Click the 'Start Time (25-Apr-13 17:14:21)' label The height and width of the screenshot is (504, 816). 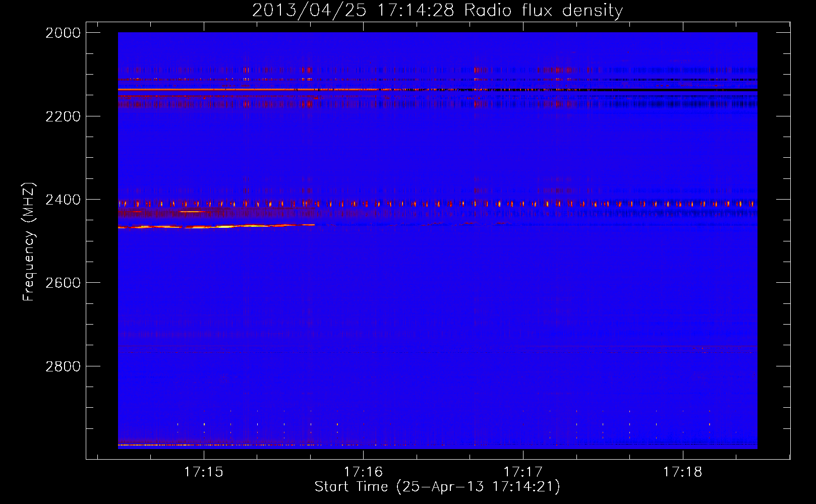437,487
